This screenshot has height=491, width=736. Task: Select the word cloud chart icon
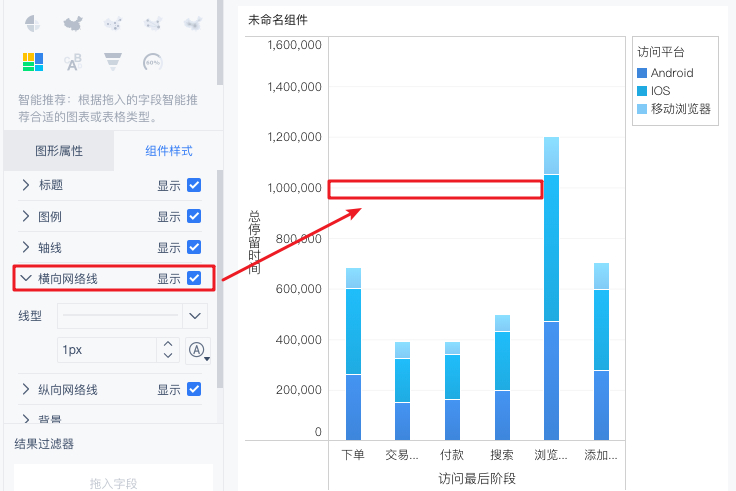coord(73,62)
